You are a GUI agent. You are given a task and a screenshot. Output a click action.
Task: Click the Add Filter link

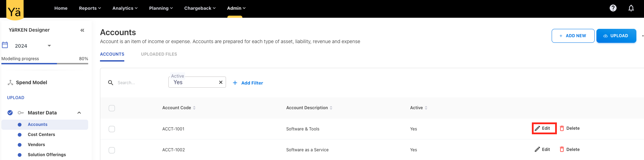[248, 83]
